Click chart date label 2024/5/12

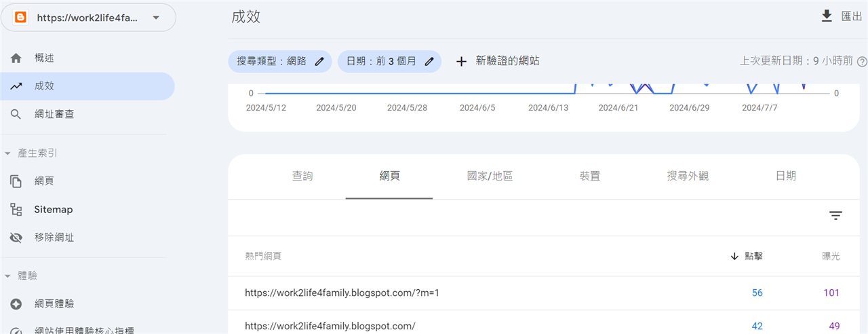tap(266, 108)
